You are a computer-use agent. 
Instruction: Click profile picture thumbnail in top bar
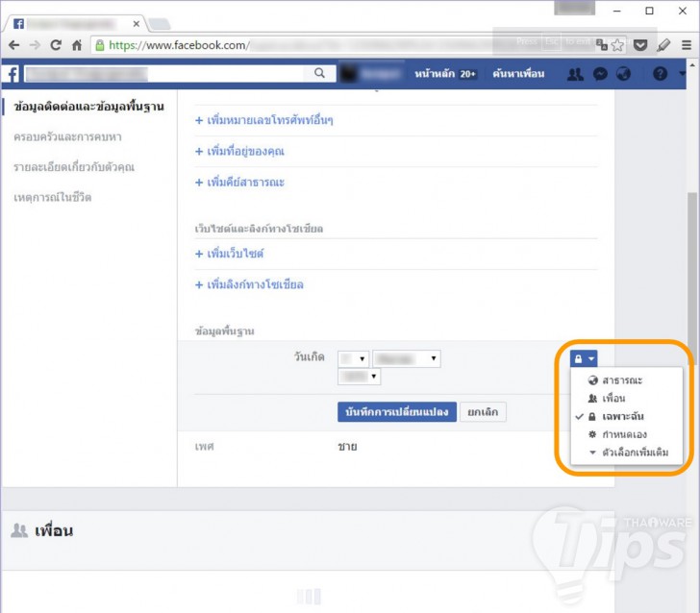349,74
